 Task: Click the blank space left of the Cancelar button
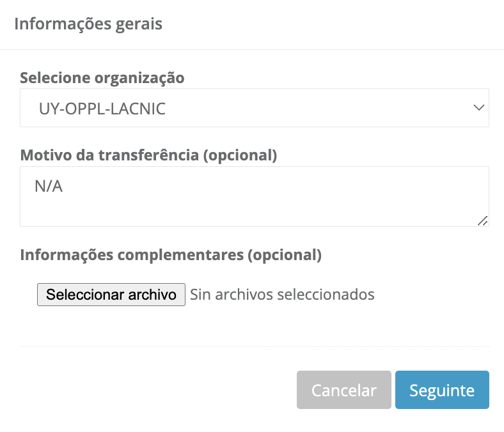160,390
